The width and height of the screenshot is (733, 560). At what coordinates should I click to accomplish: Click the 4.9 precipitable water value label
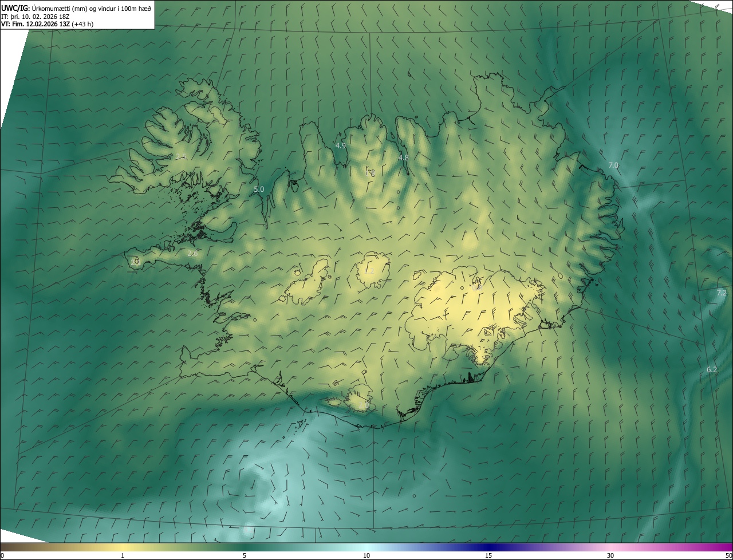pos(341,145)
